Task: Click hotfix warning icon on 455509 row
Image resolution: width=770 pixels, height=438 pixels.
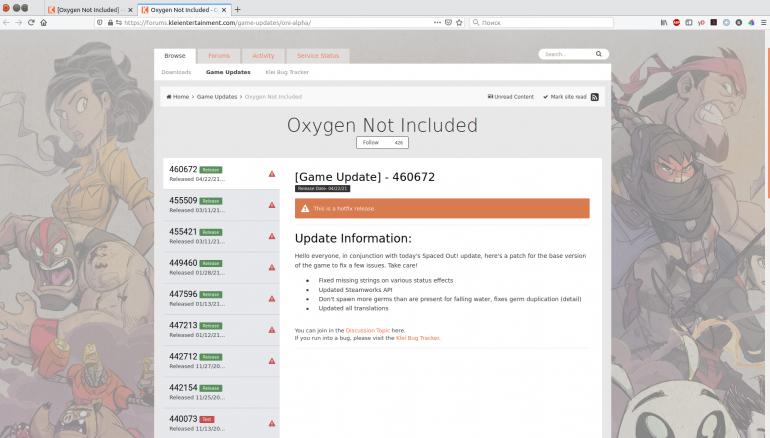Action: [x=272, y=205]
